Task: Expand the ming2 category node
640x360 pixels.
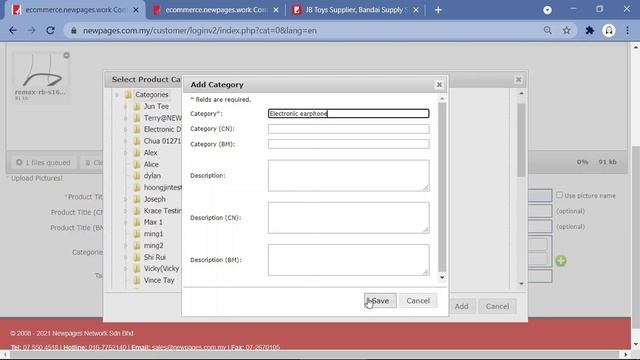Action: 126,246
